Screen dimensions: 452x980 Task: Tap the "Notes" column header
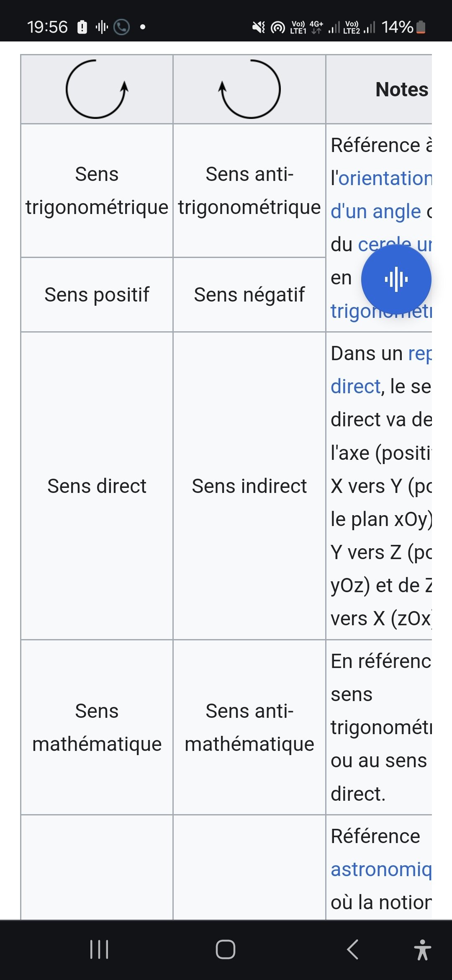[x=379, y=89]
